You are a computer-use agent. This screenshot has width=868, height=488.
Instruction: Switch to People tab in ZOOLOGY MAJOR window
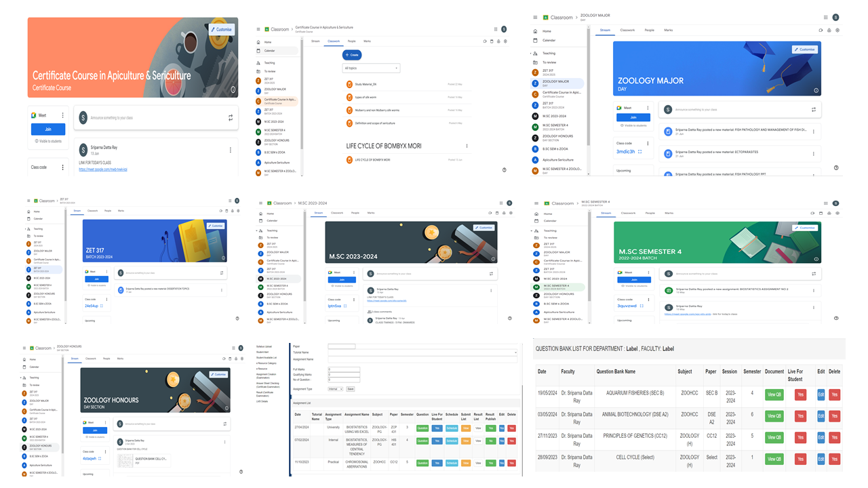click(650, 30)
